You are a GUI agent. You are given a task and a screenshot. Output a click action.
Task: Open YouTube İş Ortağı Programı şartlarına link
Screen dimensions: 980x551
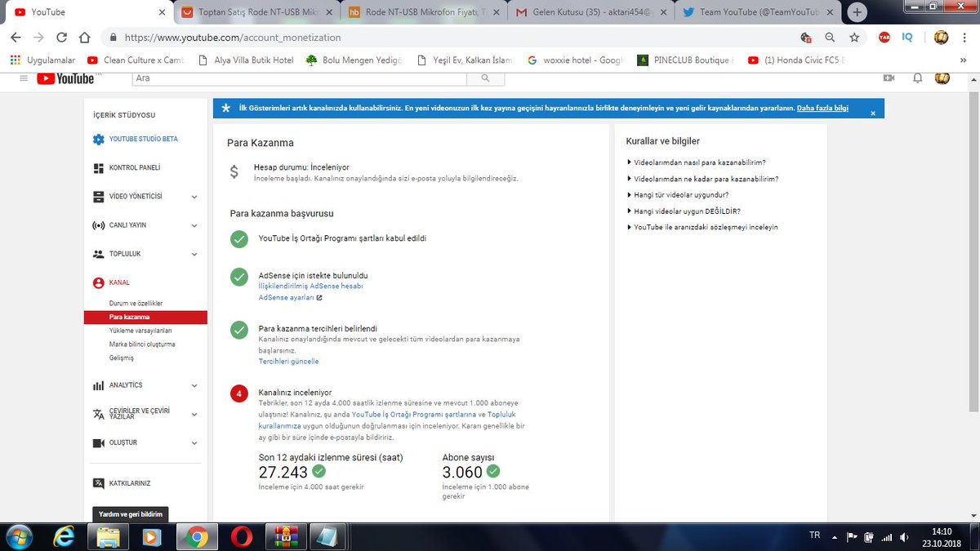pos(414,415)
